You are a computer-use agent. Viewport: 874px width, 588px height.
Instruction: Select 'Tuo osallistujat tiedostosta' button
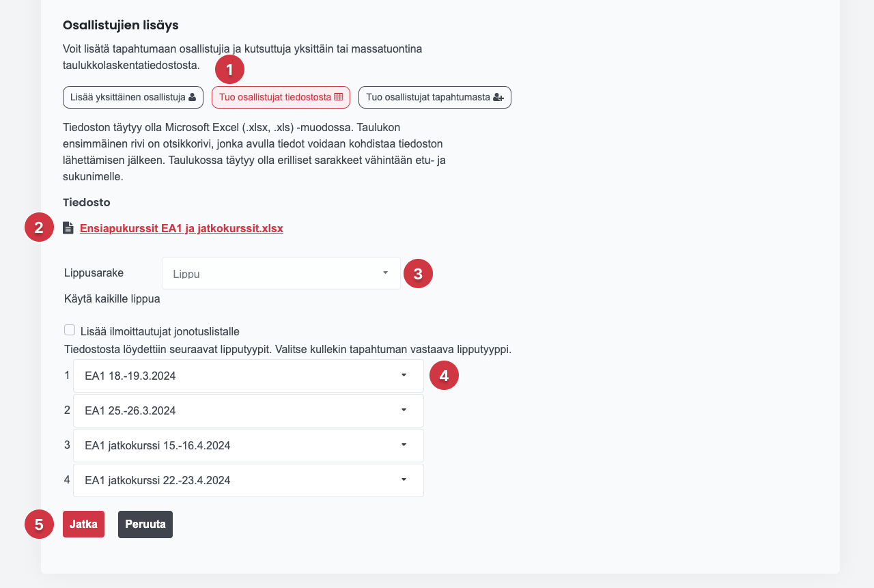coord(281,97)
